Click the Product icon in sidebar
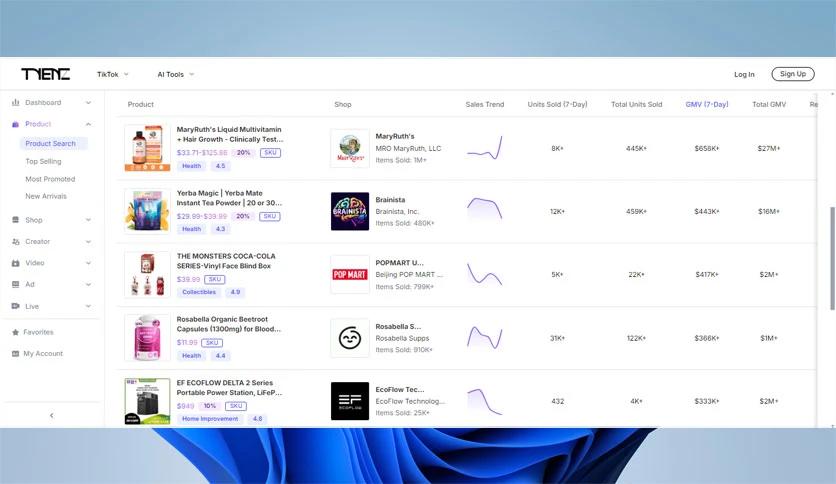This screenshot has height=484, width=836. pos(15,124)
